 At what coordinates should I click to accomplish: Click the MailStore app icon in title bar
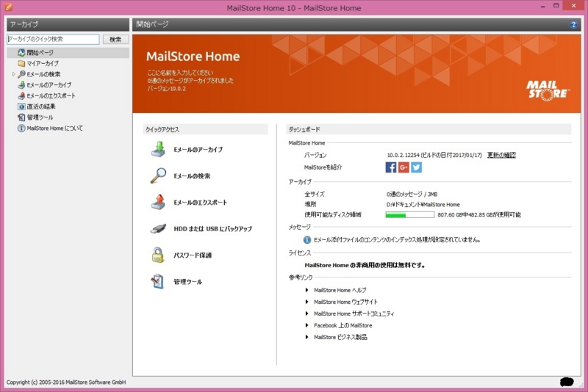tap(8, 7)
